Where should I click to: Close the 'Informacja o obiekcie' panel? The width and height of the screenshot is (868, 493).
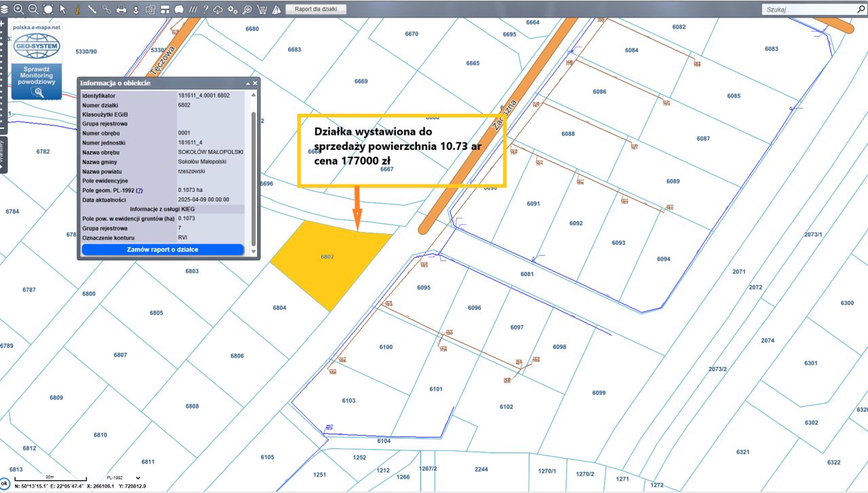(255, 83)
